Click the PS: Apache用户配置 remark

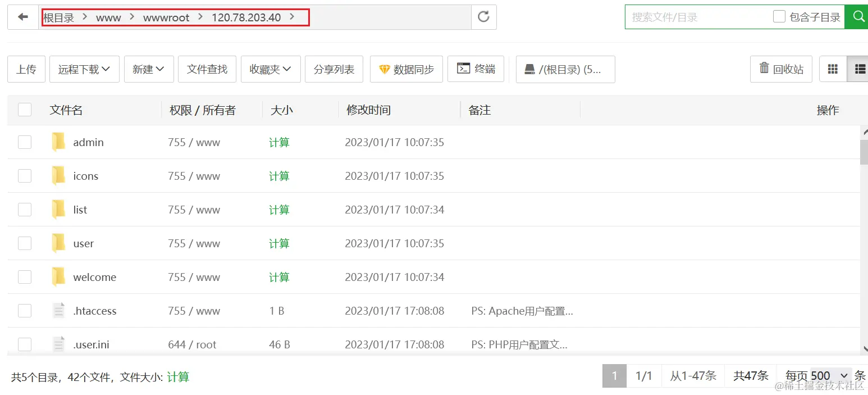[522, 311]
